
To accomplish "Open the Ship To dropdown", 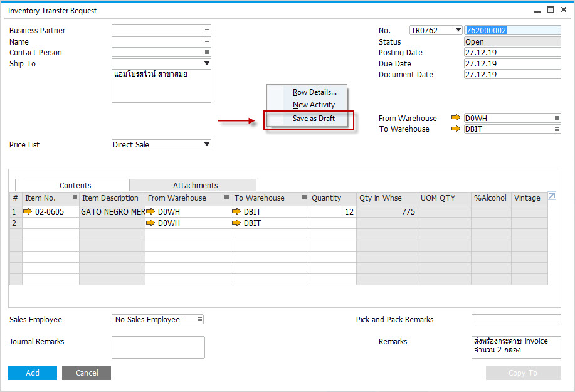I will [207, 63].
